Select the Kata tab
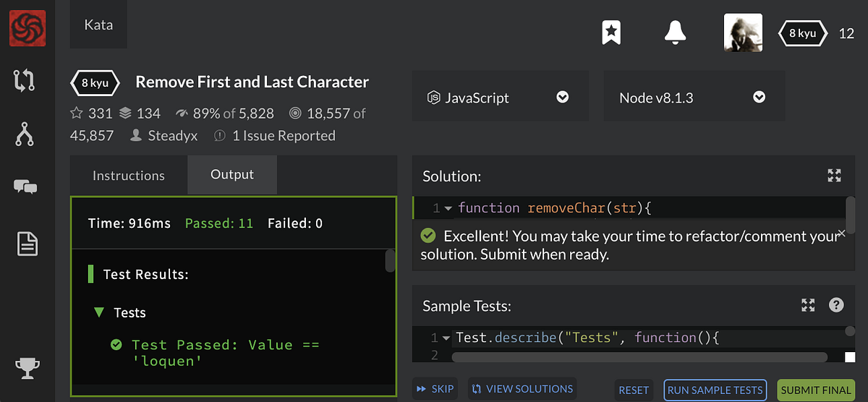868x402 pixels. click(x=98, y=25)
